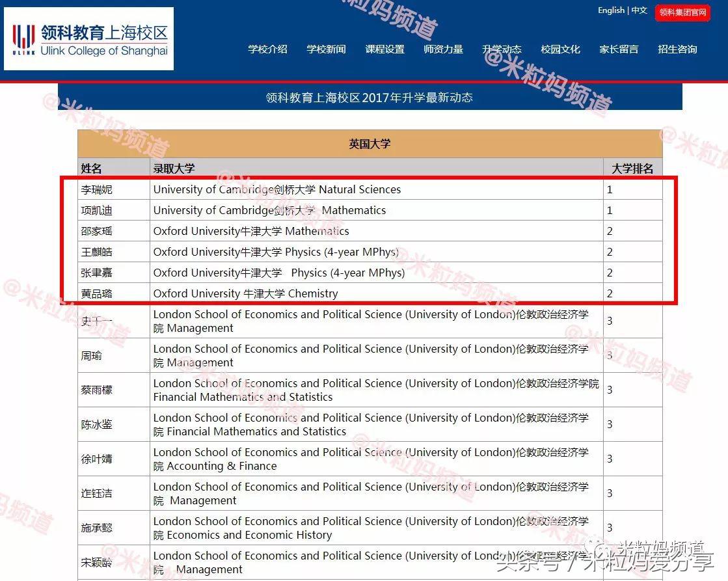
Task: Open 家长留言 in the navigation bar
Action: coord(619,49)
